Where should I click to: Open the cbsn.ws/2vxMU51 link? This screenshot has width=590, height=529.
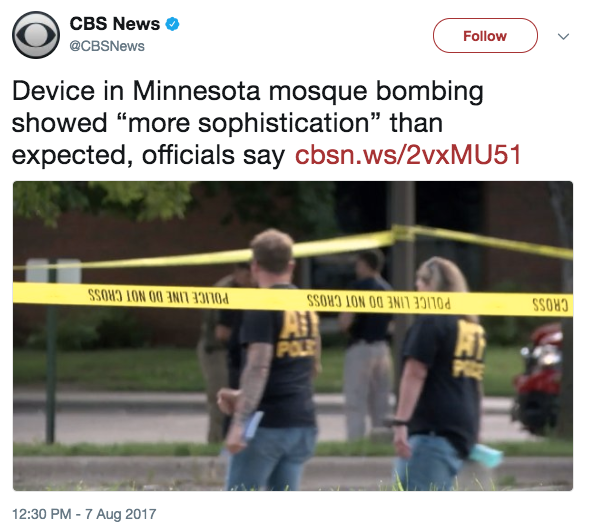408,154
